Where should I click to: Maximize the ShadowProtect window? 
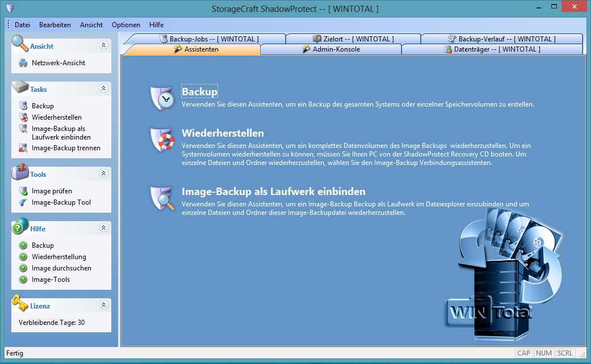[554, 6]
